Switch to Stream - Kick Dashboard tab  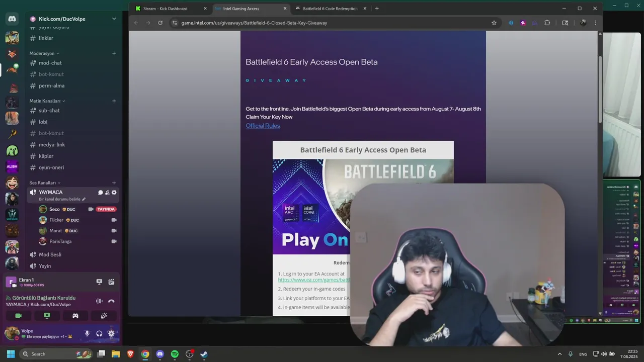tap(171, 9)
